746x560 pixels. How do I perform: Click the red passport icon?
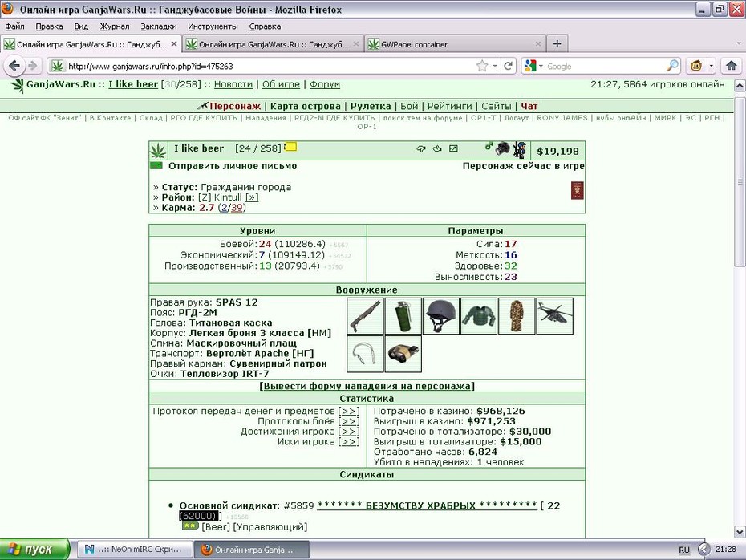click(577, 190)
